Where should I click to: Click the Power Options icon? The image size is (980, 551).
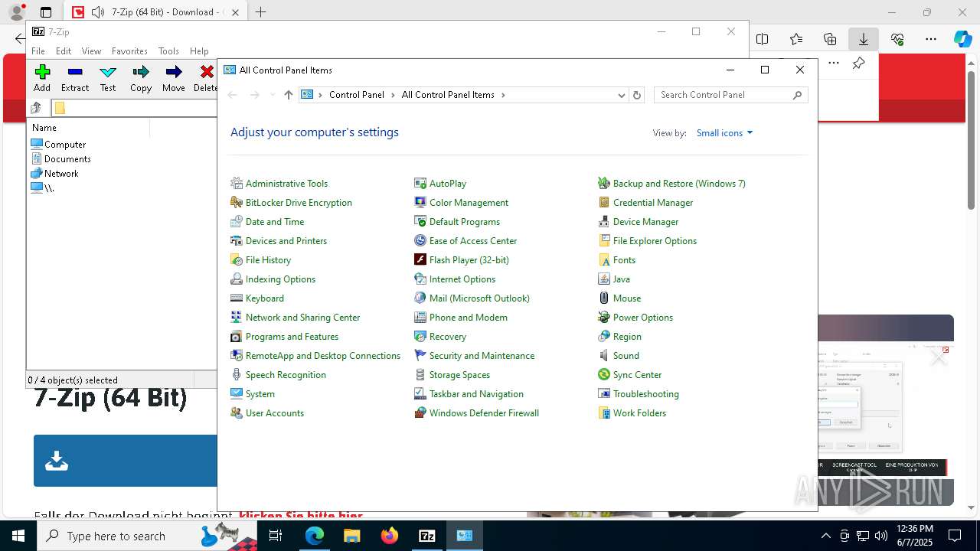click(604, 318)
